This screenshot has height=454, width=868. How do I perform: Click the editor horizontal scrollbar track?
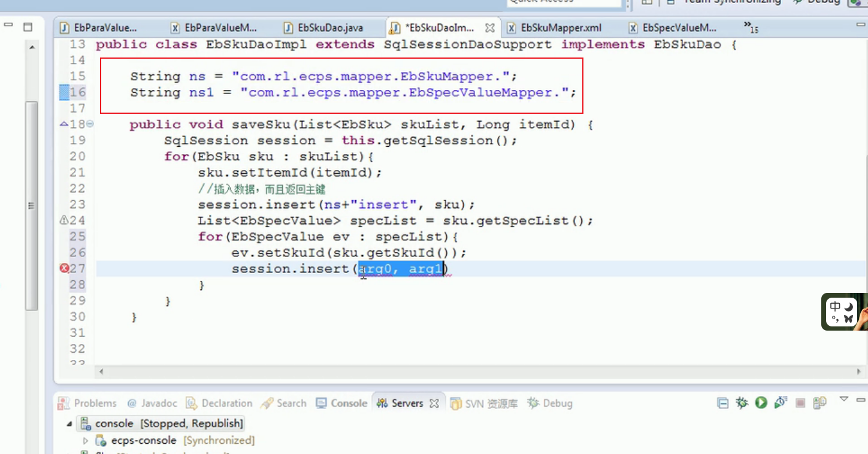point(479,371)
